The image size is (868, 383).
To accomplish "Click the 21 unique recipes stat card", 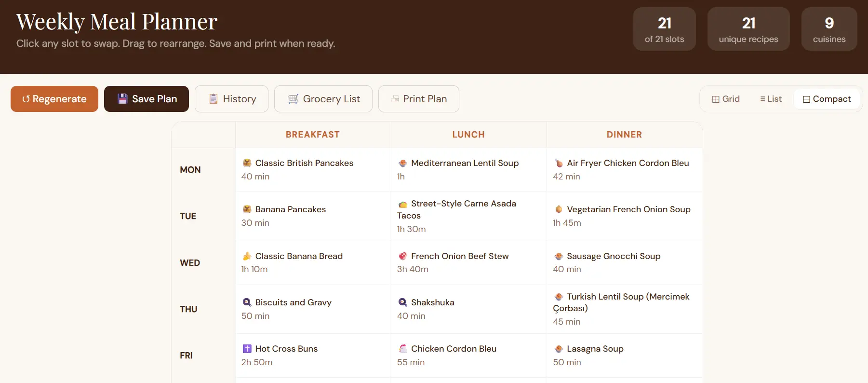I will 748,29.
